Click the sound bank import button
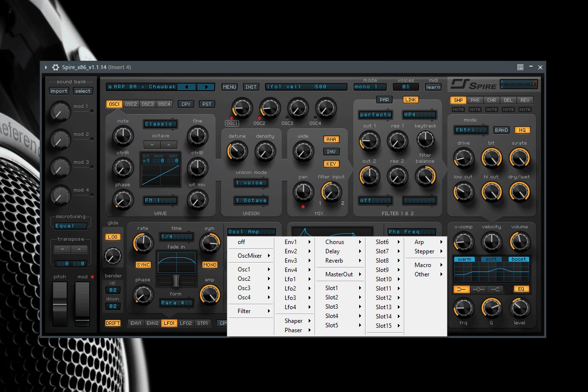The image size is (588, 392). click(x=59, y=91)
